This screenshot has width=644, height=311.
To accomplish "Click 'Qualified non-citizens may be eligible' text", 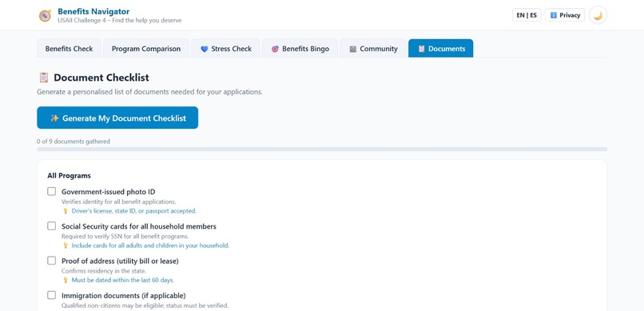I will coord(145,305).
